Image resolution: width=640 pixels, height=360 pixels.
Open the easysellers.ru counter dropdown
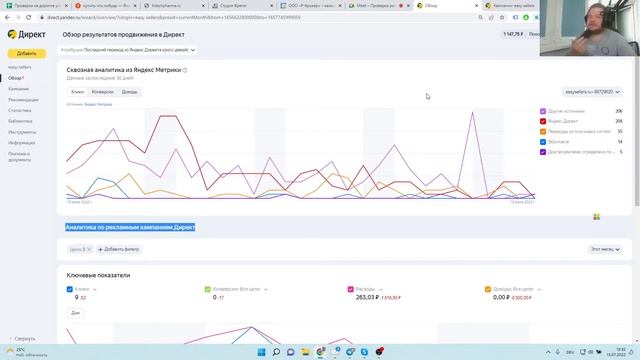click(x=592, y=92)
